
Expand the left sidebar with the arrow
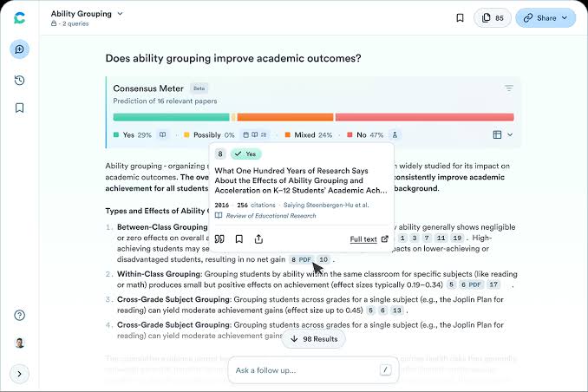[19, 374]
